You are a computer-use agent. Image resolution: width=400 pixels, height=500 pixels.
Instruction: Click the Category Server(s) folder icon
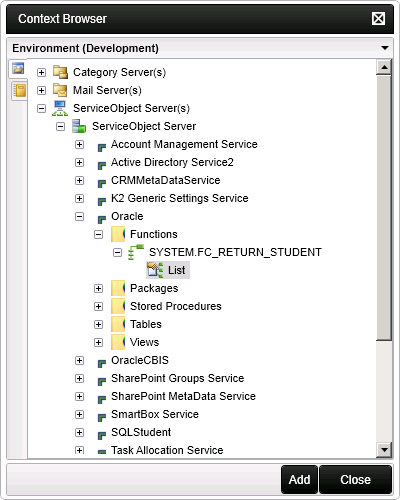(60, 72)
